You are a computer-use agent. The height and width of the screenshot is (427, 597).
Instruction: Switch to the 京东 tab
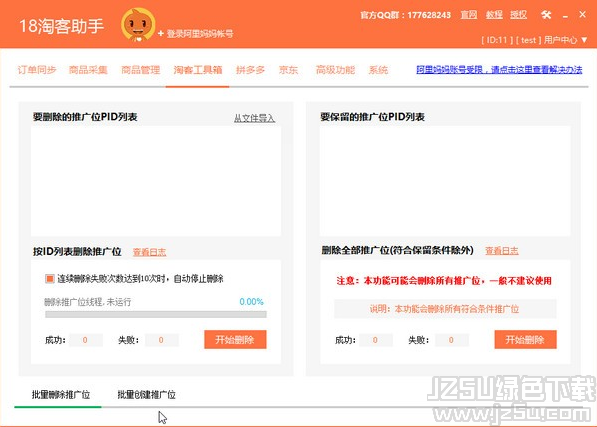(288, 70)
